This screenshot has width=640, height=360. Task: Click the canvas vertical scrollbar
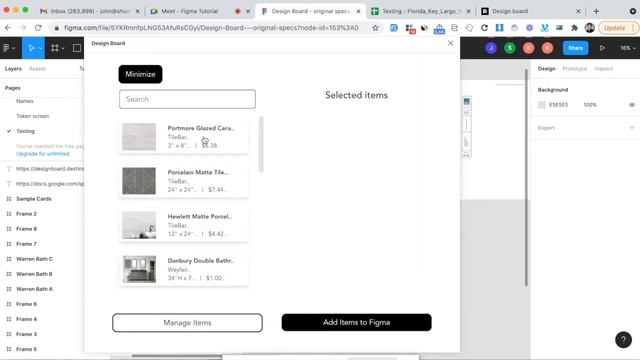526,178
